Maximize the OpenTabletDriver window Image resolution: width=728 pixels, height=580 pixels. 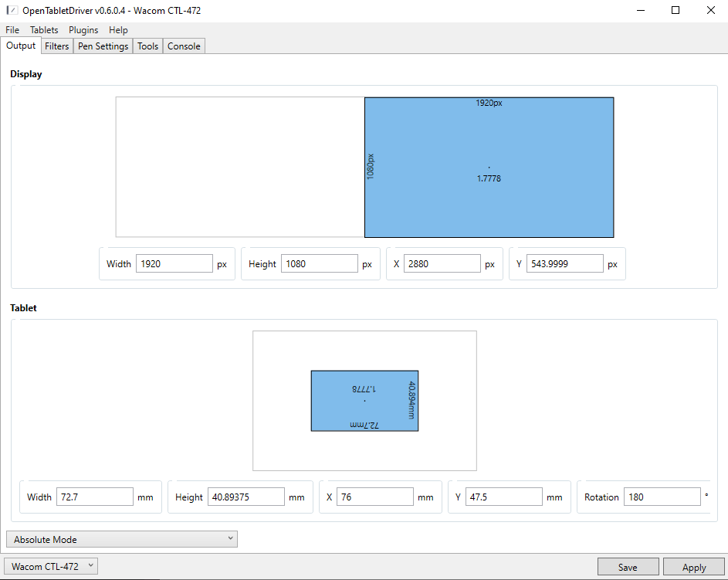tap(676, 10)
